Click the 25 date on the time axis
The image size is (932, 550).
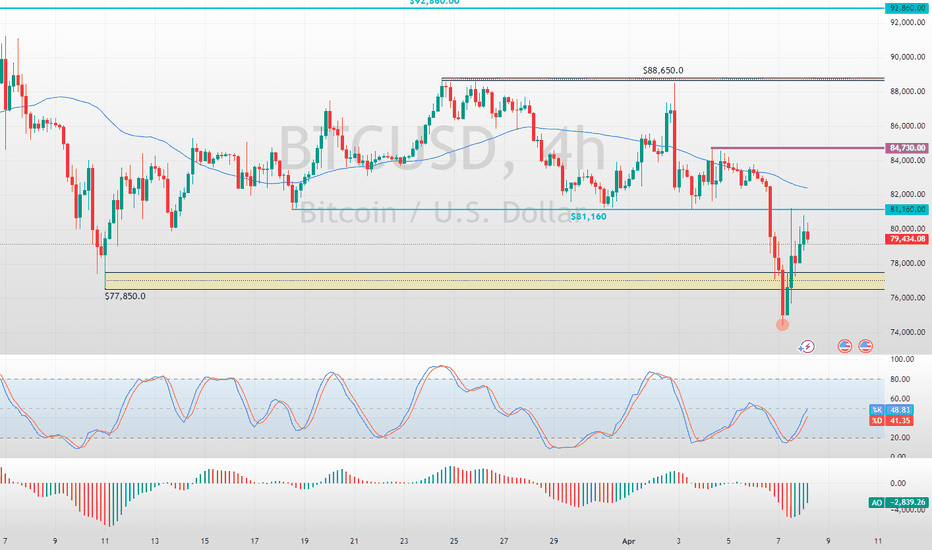[454, 541]
